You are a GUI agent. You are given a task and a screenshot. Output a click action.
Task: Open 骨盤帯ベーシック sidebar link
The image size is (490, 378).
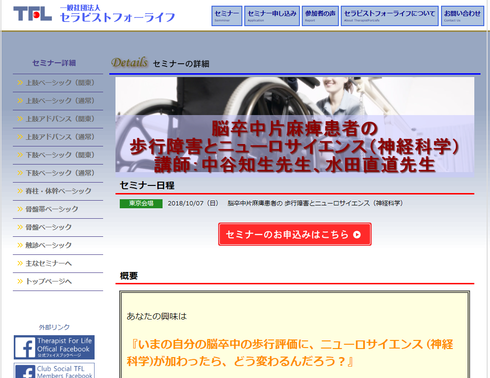point(58,209)
